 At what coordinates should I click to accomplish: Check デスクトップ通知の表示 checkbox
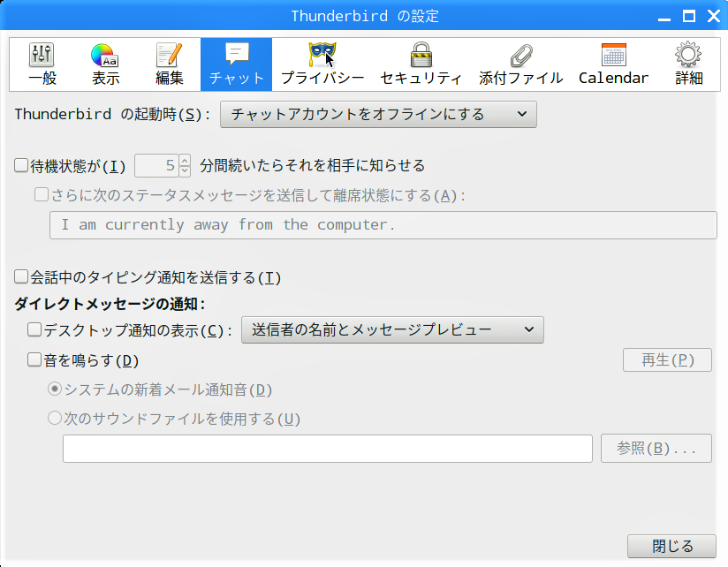point(34,330)
